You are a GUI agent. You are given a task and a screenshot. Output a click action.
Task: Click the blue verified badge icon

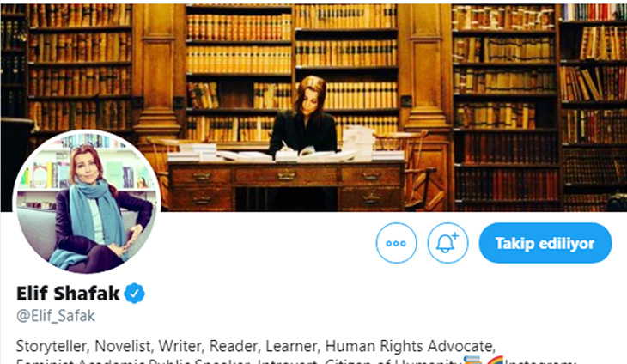pos(134,294)
